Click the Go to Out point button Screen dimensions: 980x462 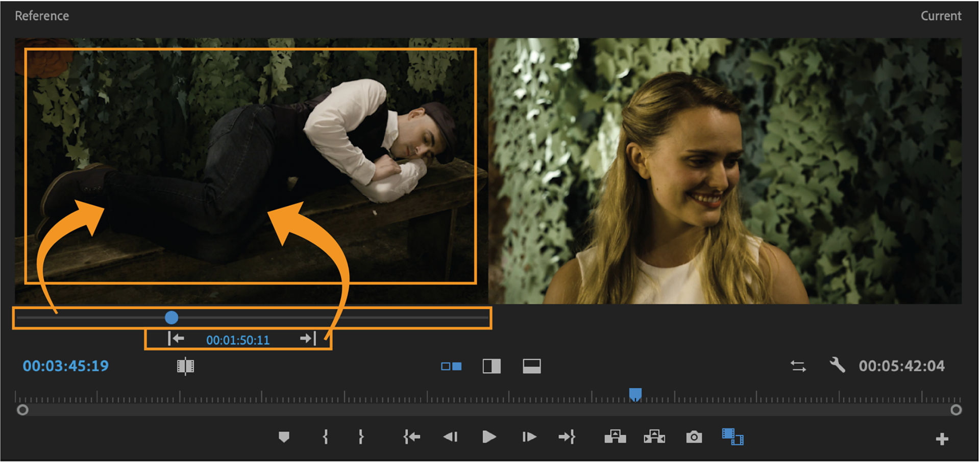[567, 437]
